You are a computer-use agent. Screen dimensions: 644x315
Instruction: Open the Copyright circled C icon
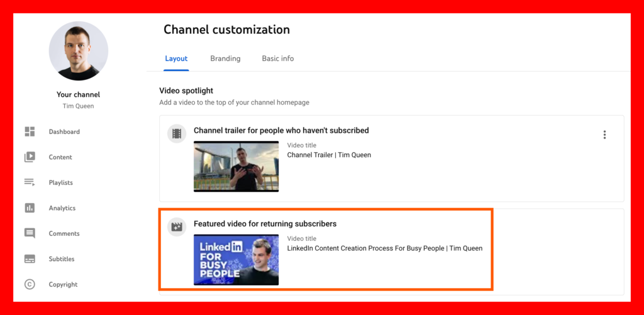tap(30, 284)
